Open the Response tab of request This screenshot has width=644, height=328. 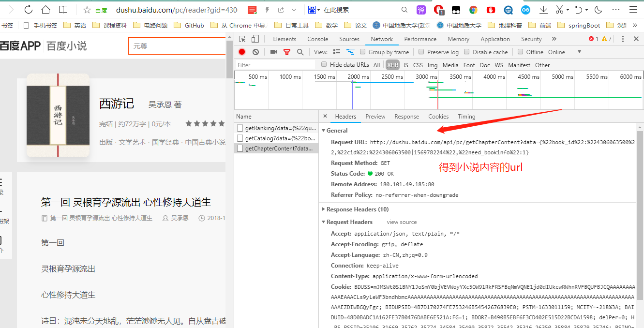click(406, 116)
